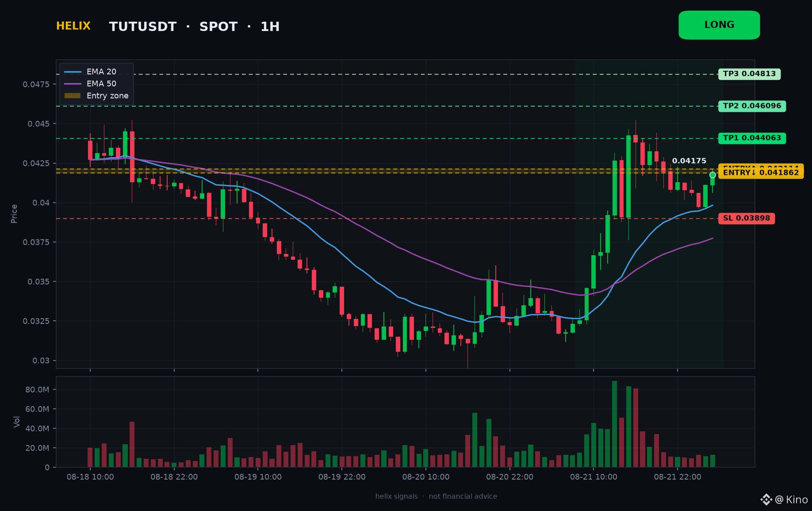The image size is (812, 511).
Task: Click the 0.04 price axis tick
Action: coord(41,203)
